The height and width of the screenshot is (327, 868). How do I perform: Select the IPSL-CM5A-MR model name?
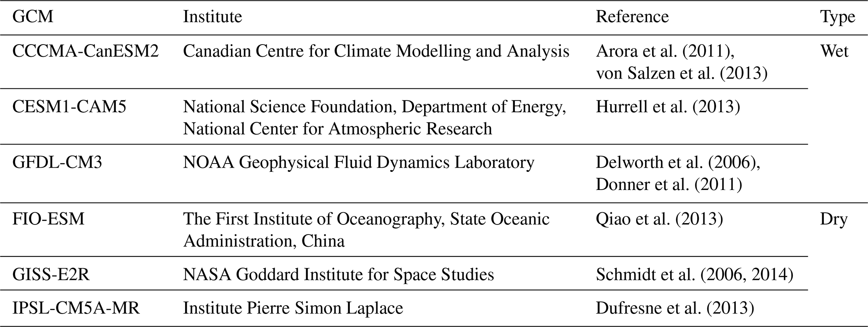(x=76, y=309)
